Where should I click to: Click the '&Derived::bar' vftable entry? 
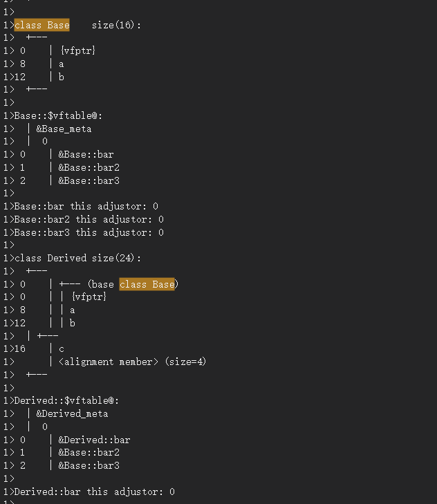tap(94, 440)
